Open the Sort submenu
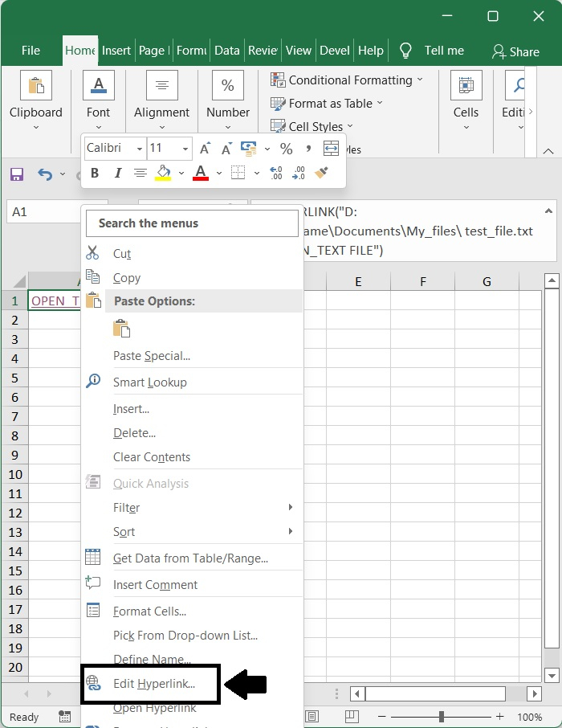This screenshot has height=728, width=562. tap(192, 532)
